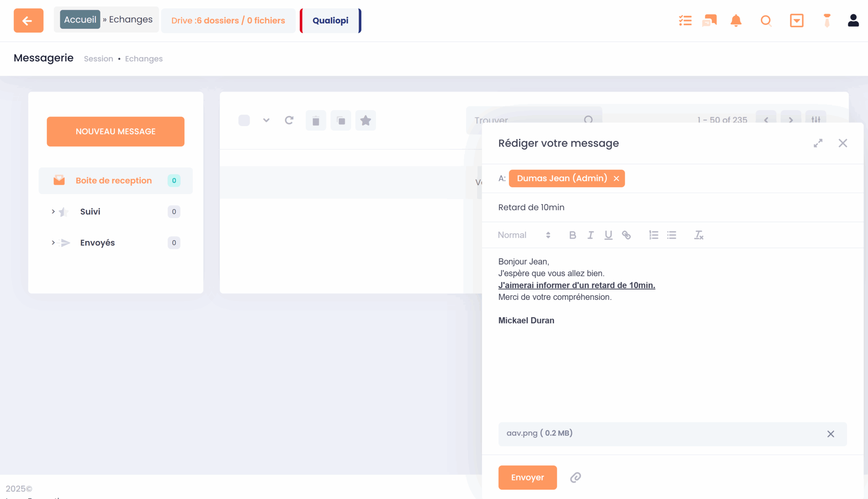
Task: Remove recipient Dumas Jean (Admin)
Action: point(616,178)
